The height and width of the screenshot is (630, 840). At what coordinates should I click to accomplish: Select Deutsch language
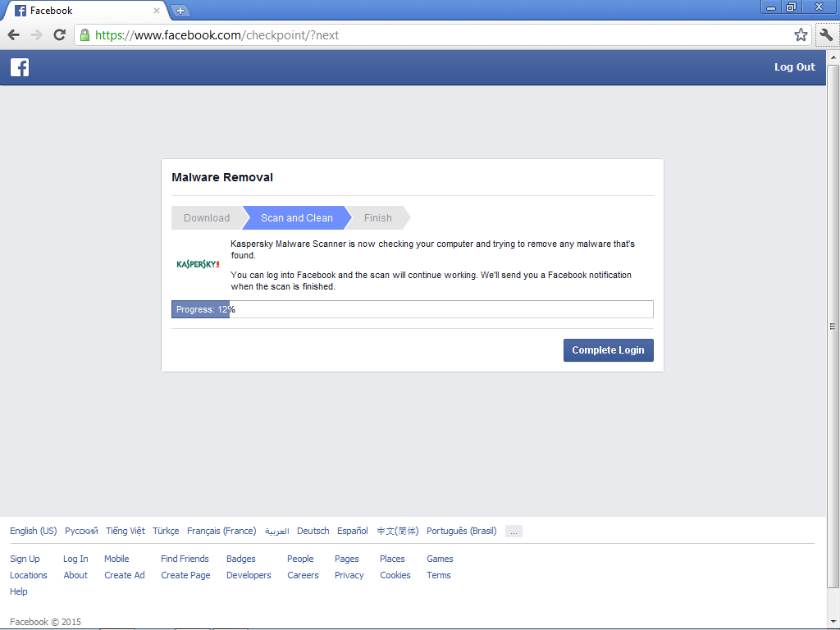tap(313, 531)
